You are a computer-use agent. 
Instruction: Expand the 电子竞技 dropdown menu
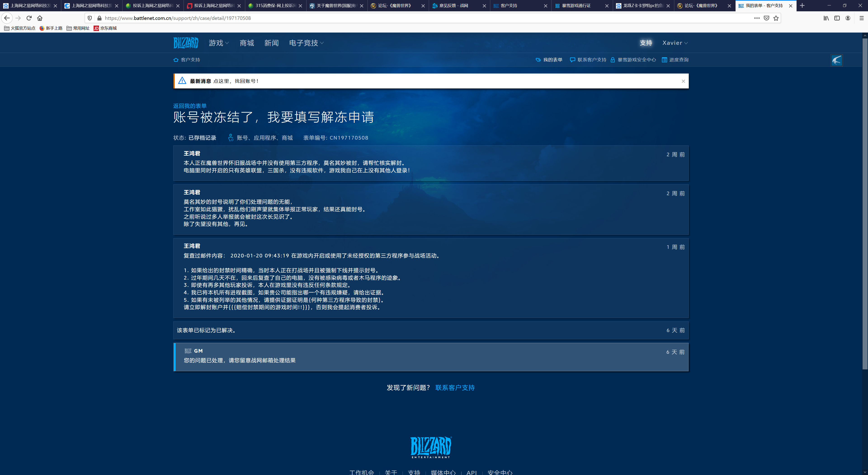coord(306,43)
